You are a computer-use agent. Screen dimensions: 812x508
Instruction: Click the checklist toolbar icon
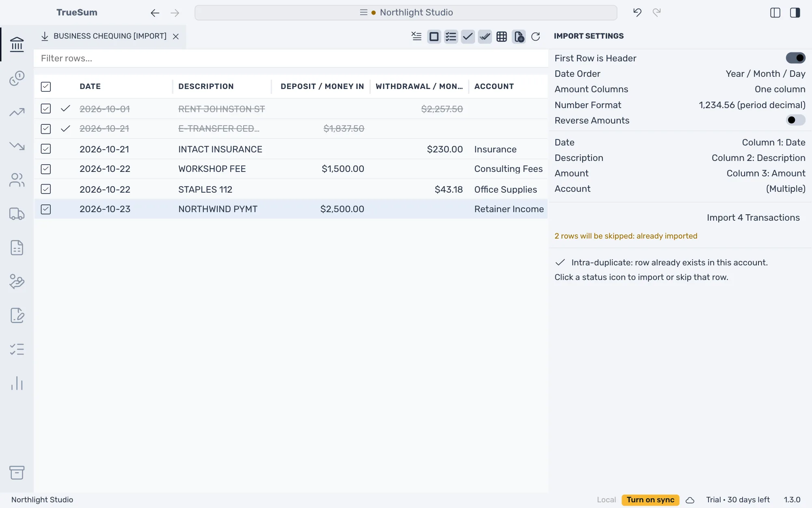tap(451, 37)
